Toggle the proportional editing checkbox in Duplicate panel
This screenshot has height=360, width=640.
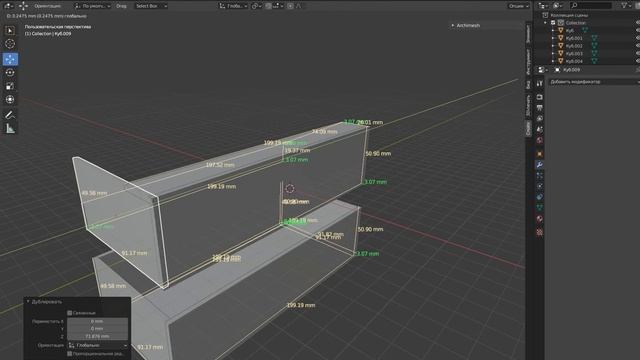[69, 354]
